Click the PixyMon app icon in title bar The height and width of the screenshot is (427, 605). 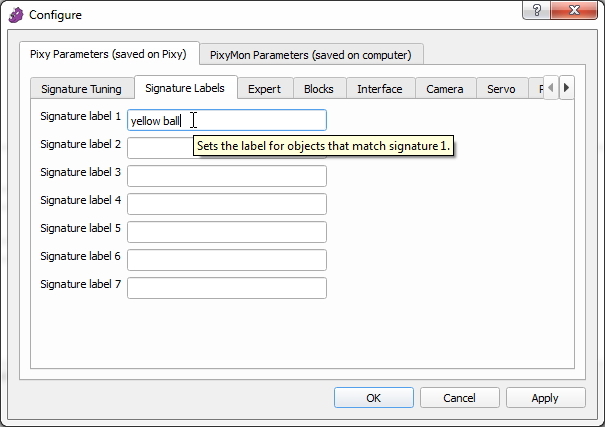tap(16, 15)
